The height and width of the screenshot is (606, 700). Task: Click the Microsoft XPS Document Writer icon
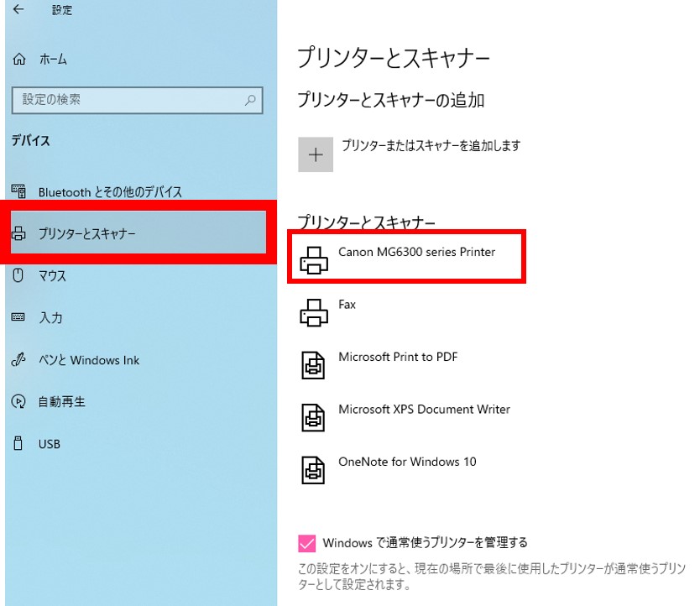(313, 417)
